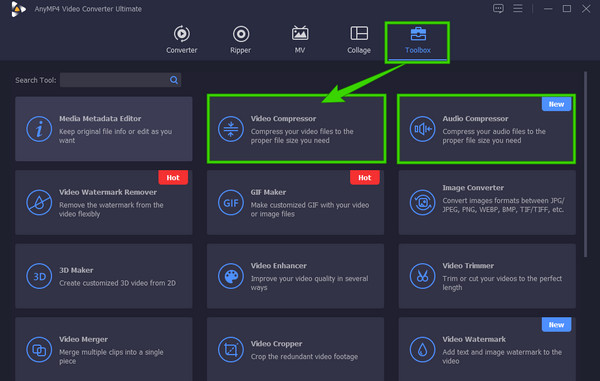Click the Video Watermark Remover icon
Screen dimensions: 600x381
[39, 203]
